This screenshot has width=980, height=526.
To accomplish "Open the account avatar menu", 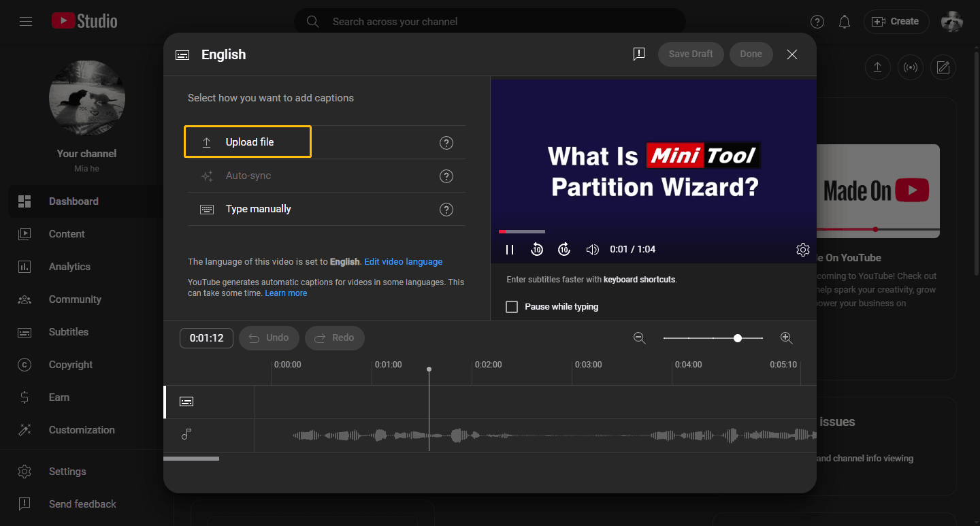I will coord(952,22).
